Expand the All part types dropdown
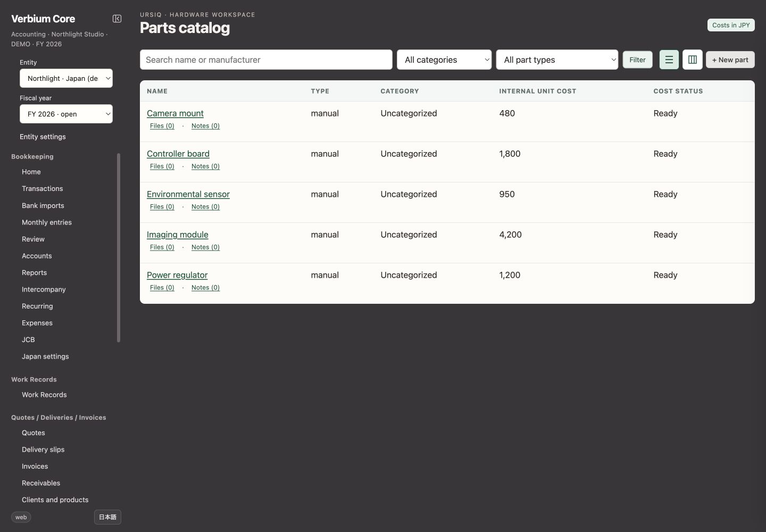Image resolution: width=766 pixels, height=532 pixels. (x=557, y=60)
